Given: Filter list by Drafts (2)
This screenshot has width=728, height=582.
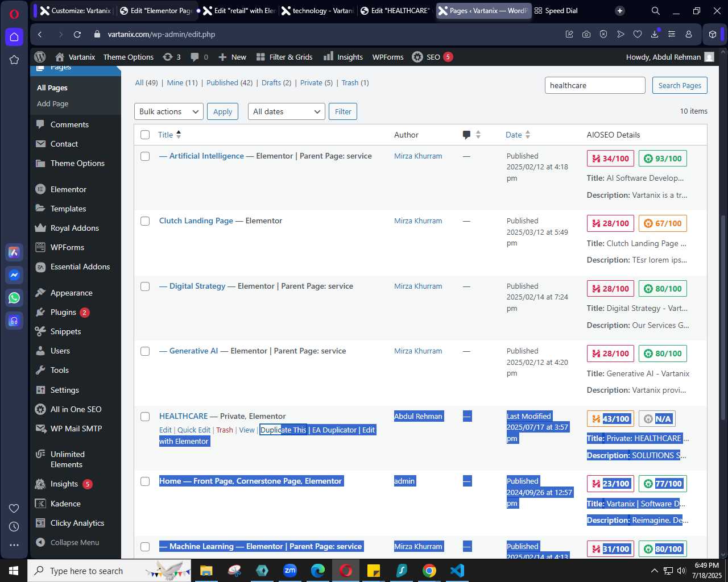Looking at the screenshot, I should pyautogui.click(x=276, y=82).
